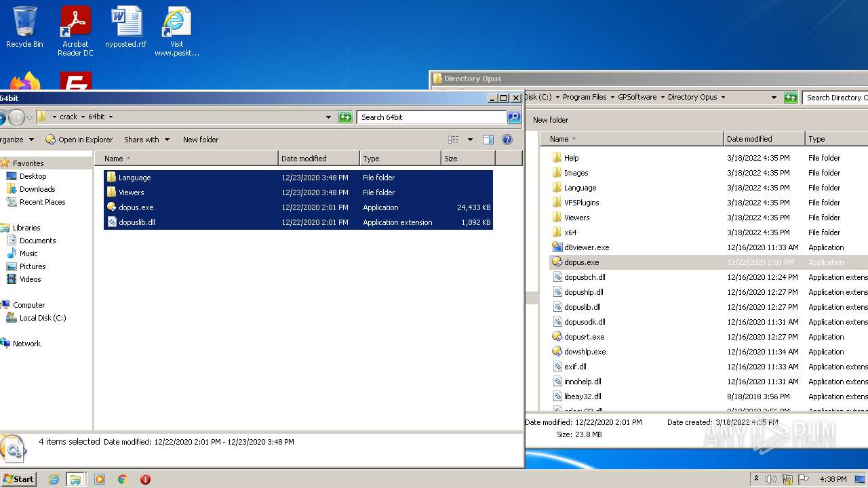Image resolution: width=868 pixels, height=488 pixels.
Task: Open Google Chrome from the taskbar
Action: click(123, 479)
